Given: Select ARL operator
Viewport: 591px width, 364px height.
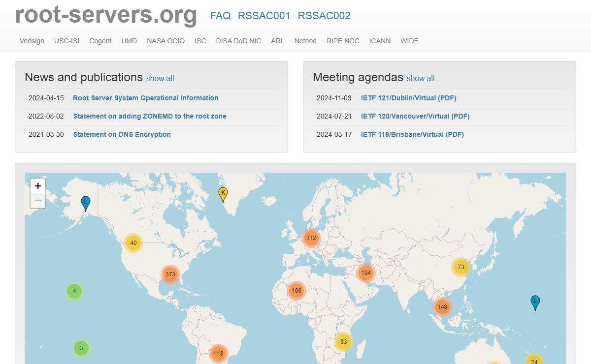Looking at the screenshot, I should click(x=278, y=41).
